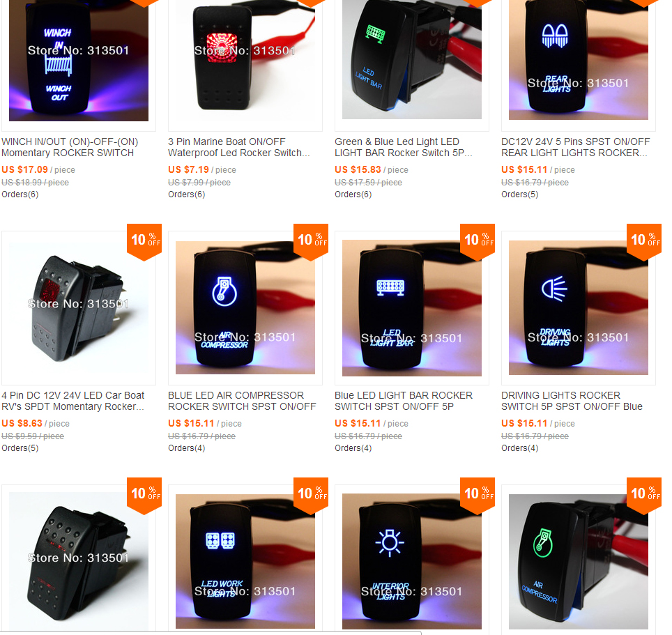Open the blue LED Light Bar switch image
Screen dimensions: 672x635
click(412, 309)
